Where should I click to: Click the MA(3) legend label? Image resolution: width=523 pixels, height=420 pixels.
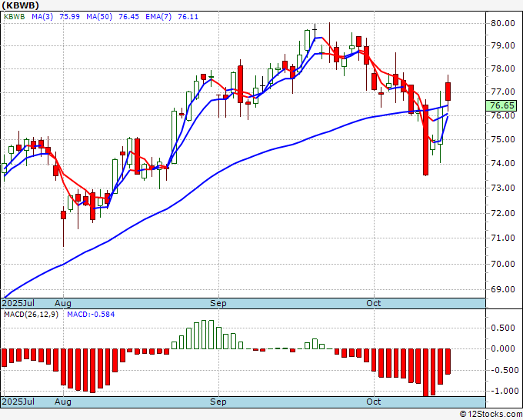(42, 17)
